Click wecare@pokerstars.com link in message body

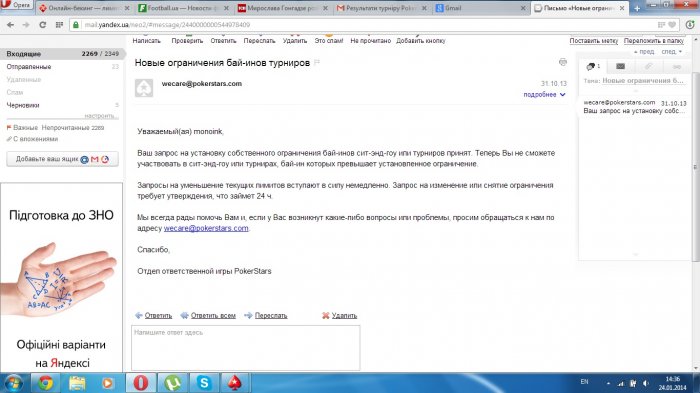coord(206,228)
